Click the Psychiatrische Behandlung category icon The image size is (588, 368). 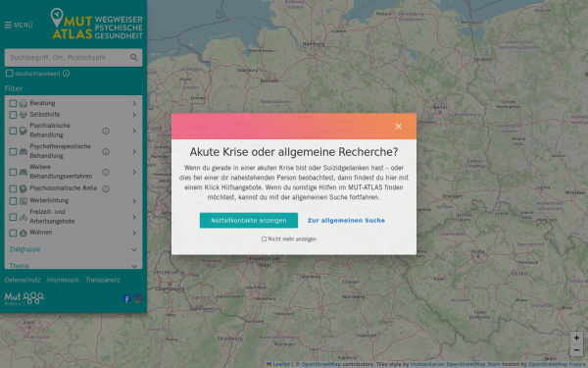(x=24, y=131)
